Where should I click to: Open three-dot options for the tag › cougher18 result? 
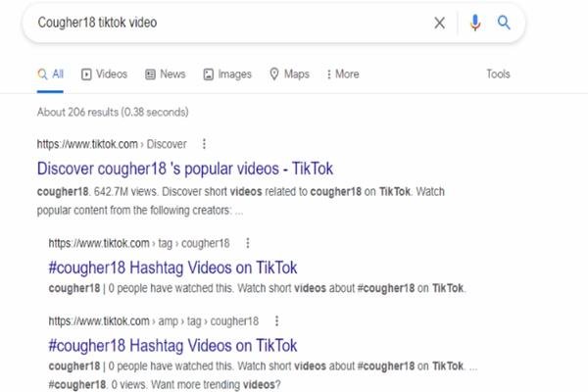coord(248,243)
